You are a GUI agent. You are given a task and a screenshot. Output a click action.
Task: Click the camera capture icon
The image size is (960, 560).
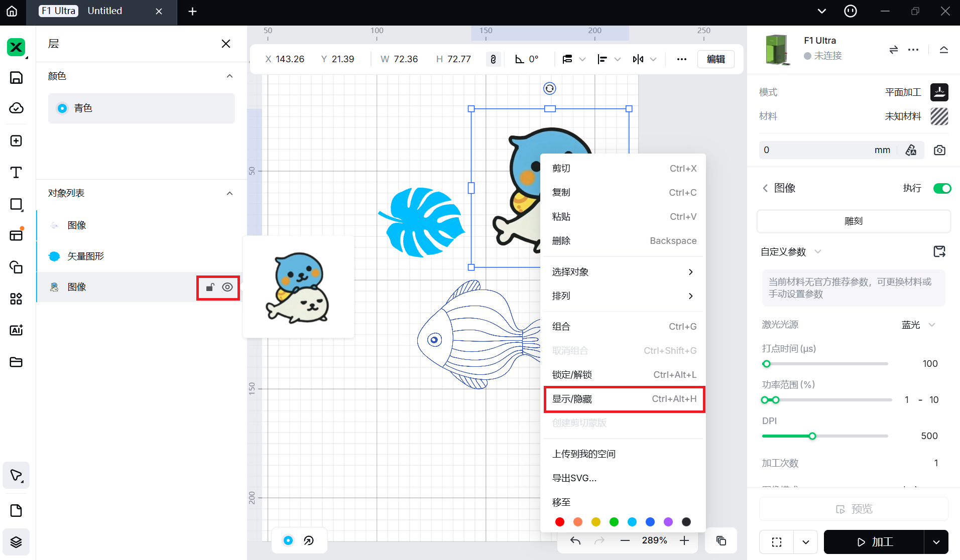(x=939, y=150)
